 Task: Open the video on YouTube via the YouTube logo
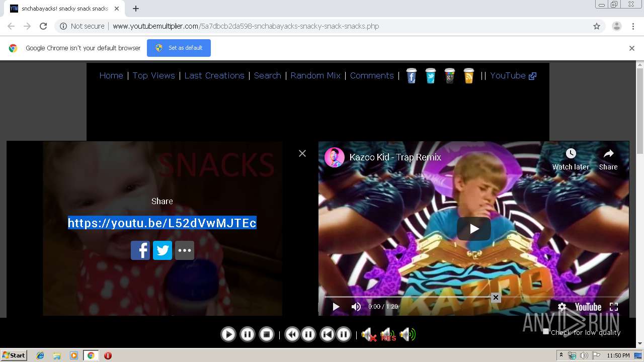point(588,307)
